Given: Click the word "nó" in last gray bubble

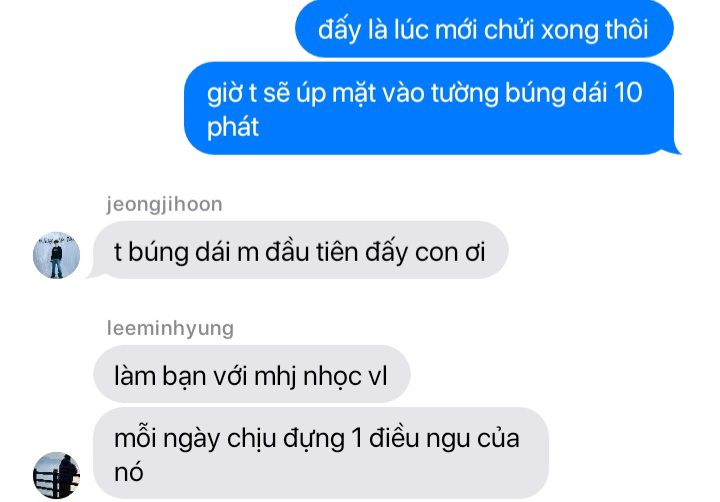Looking at the screenshot, I should tap(129, 473).
